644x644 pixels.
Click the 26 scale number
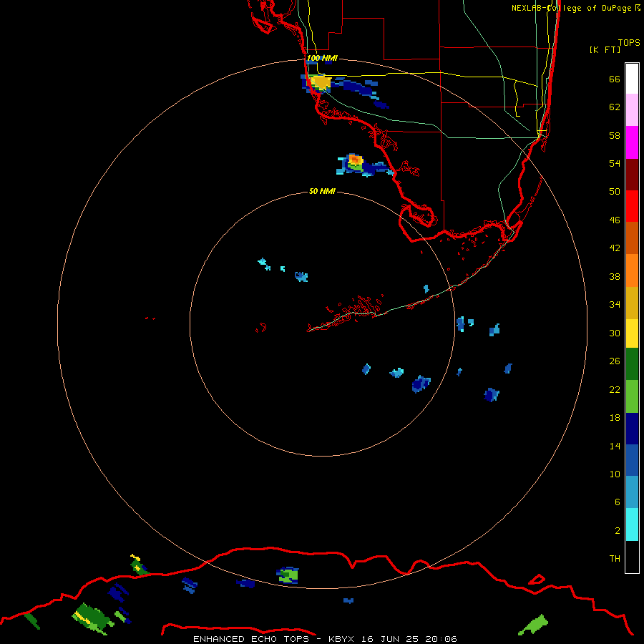click(x=615, y=361)
